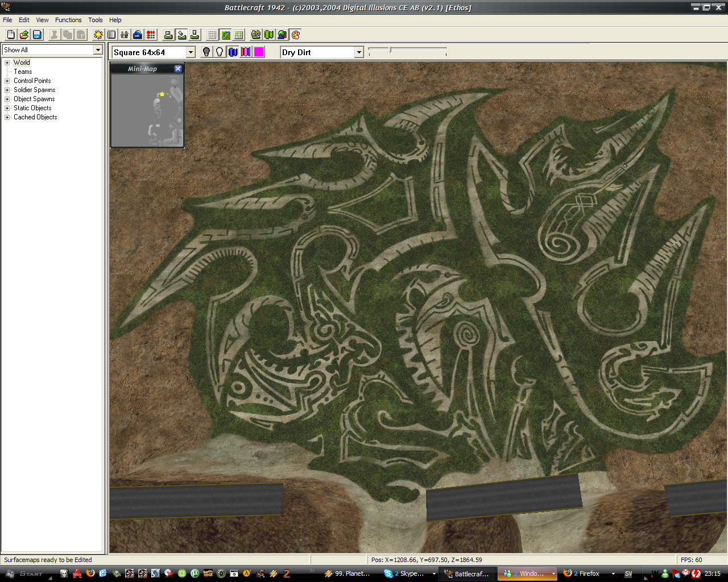Click the Pos coordinates status bar text

(x=427, y=560)
